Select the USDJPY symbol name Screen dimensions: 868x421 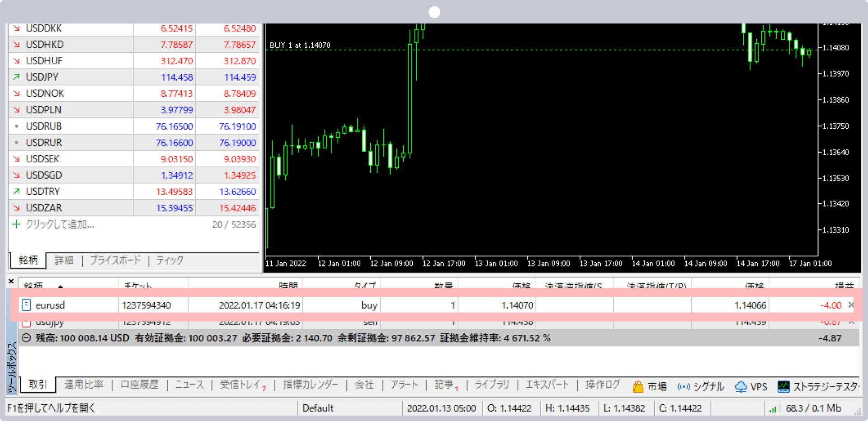[x=42, y=77]
